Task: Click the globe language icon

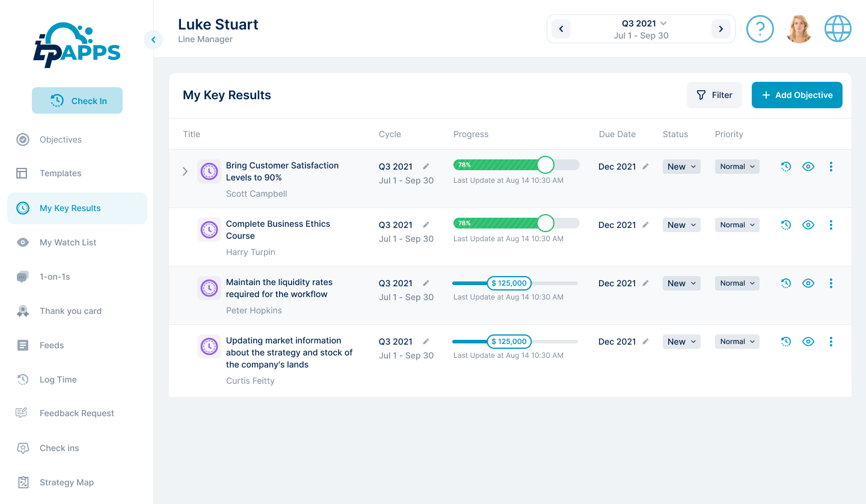Action: tap(838, 28)
